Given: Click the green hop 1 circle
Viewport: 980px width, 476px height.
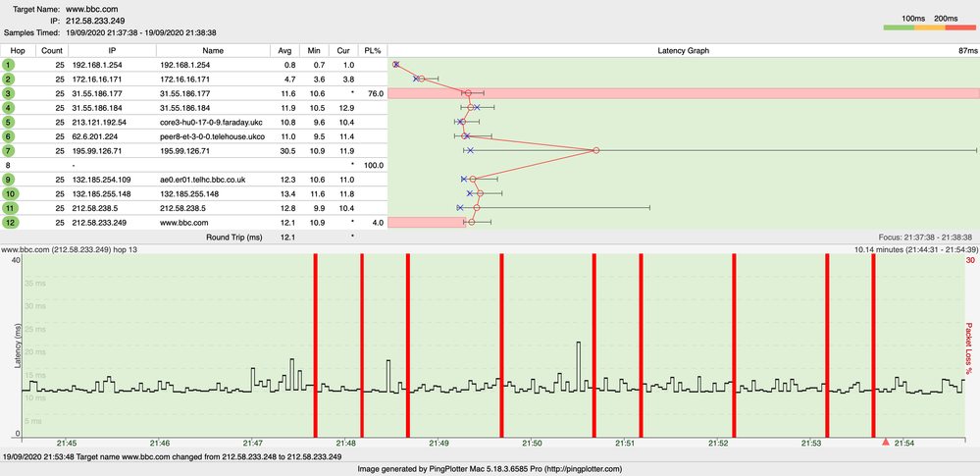Looking at the screenshot, I should point(10,64).
